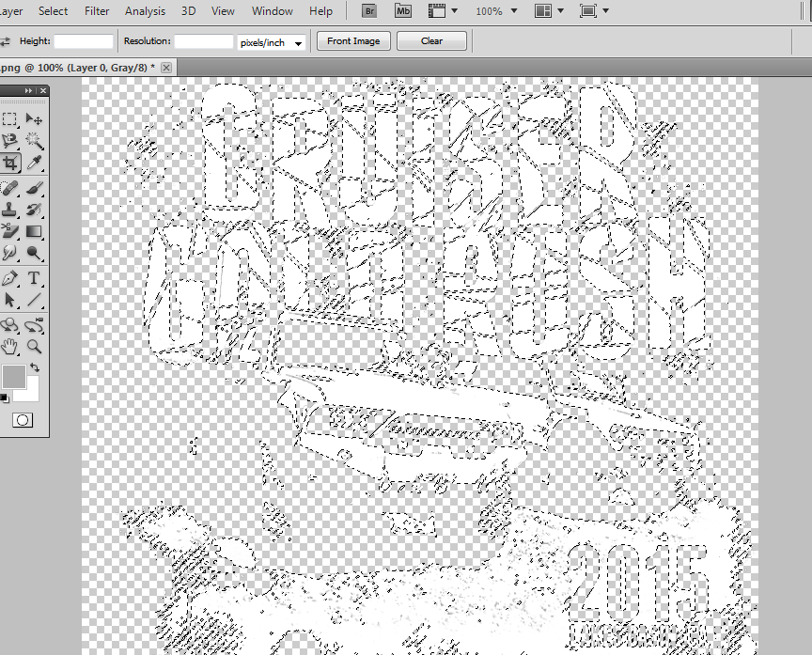Swap foreground and background colors

pyautogui.click(x=35, y=367)
